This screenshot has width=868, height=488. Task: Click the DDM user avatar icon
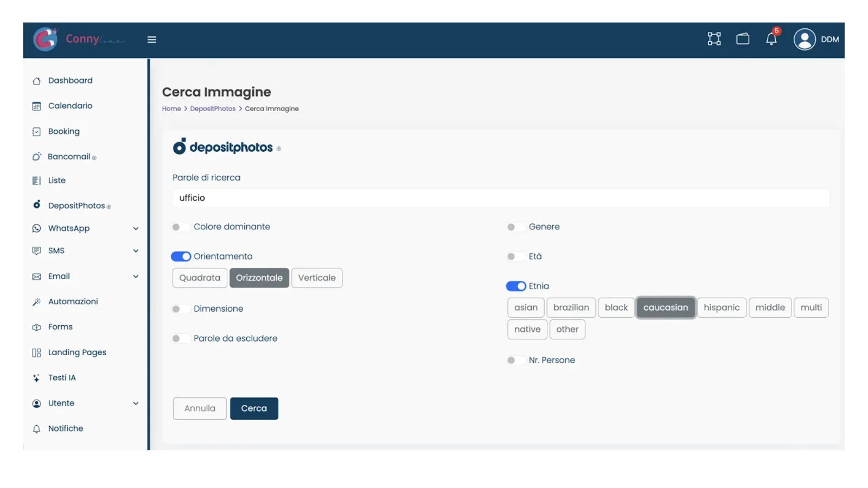[x=805, y=40]
